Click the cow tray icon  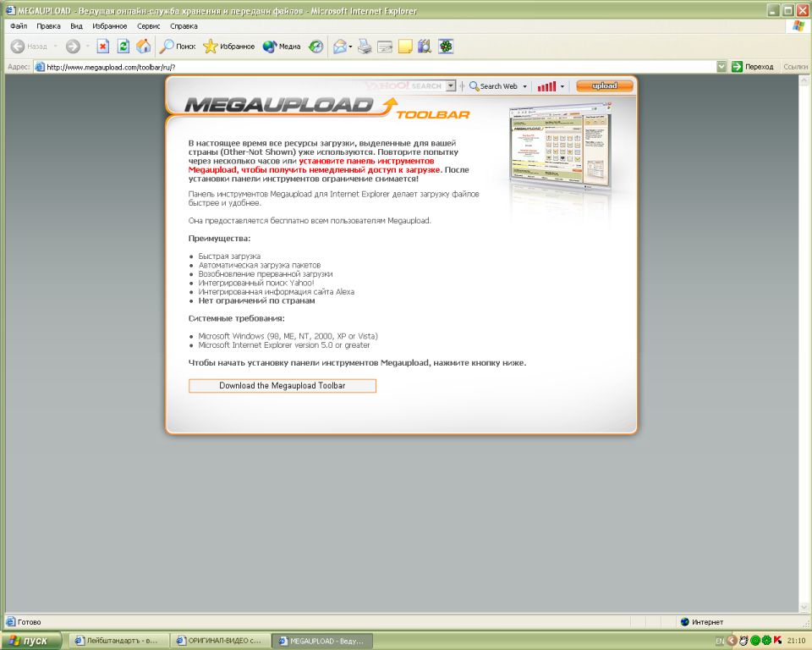pyautogui.click(x=743, y=642)
